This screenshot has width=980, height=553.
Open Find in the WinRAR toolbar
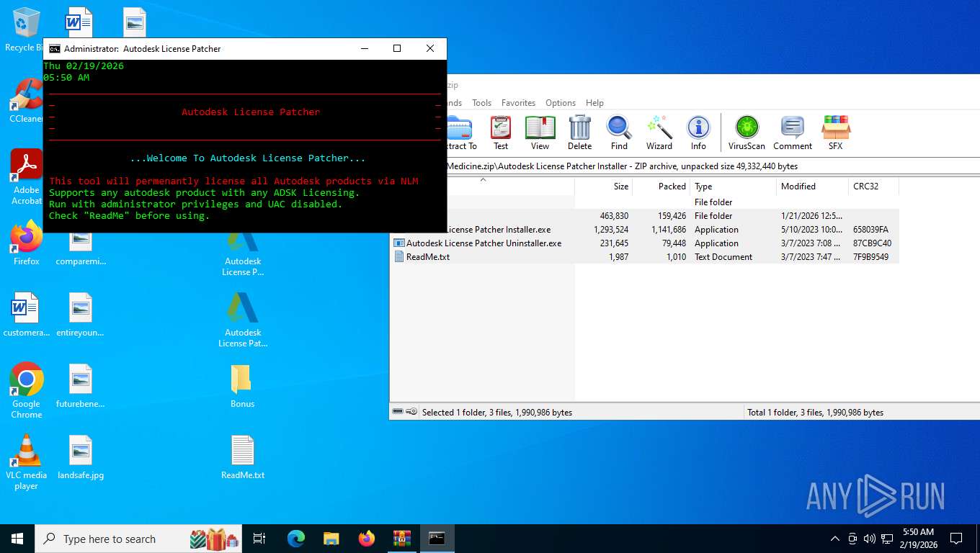(619, 133)
